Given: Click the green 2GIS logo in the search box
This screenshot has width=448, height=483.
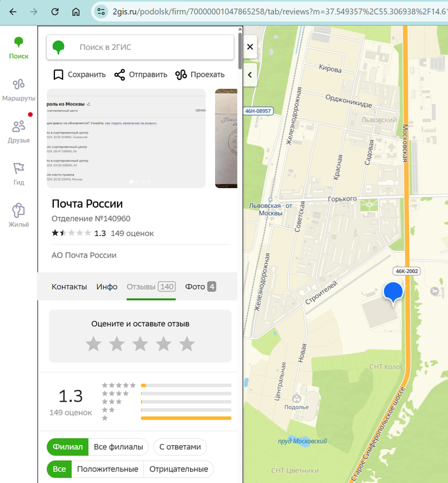Looking at the screenshot, I should (x=58, y=47).
